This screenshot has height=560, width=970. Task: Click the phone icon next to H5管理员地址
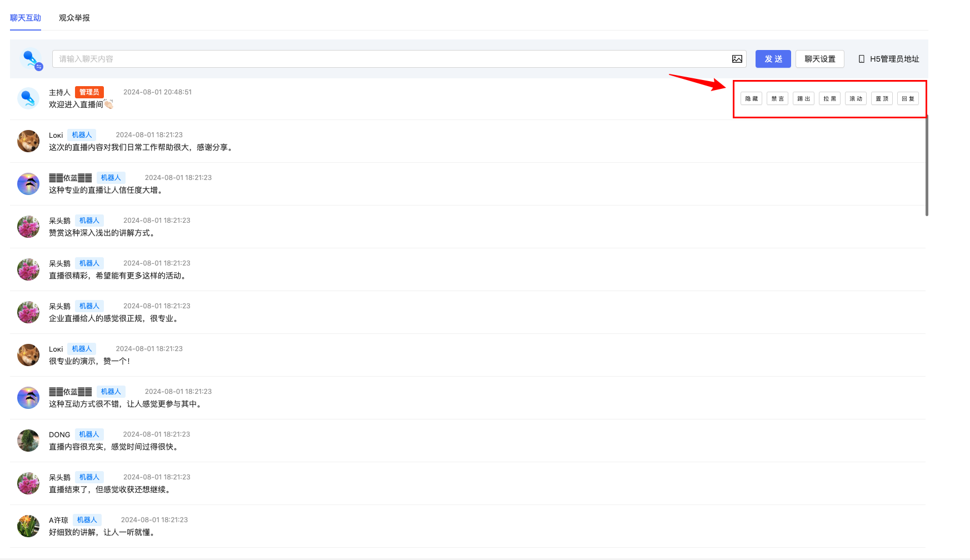tap(861, 59)
